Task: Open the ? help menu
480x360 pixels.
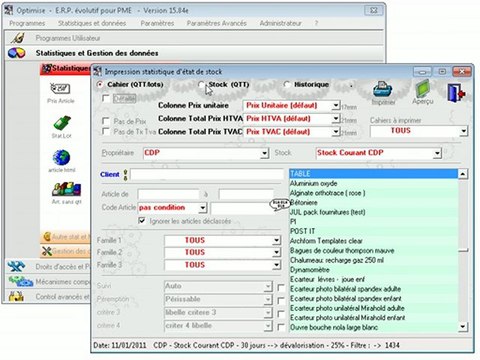Action: (316, 23)
